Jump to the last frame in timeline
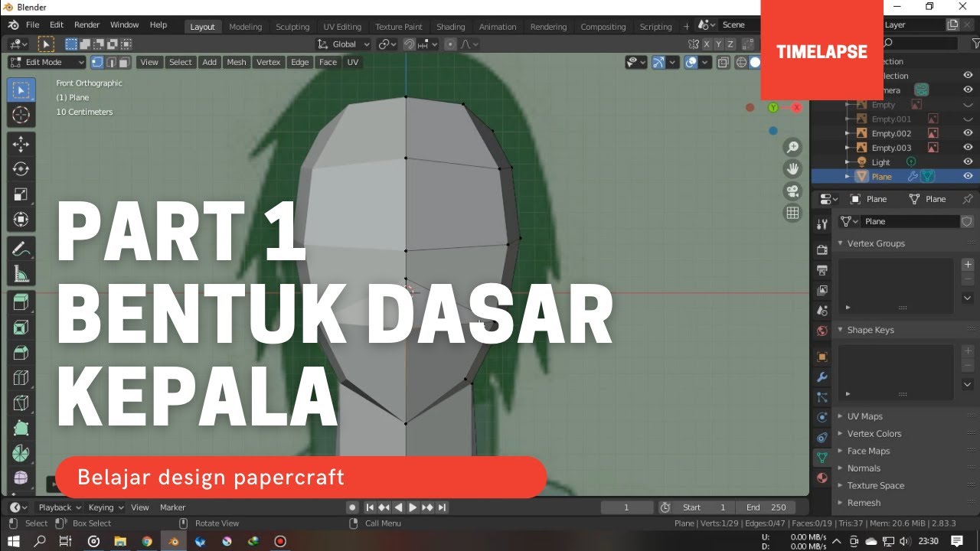 pos(442,507)
